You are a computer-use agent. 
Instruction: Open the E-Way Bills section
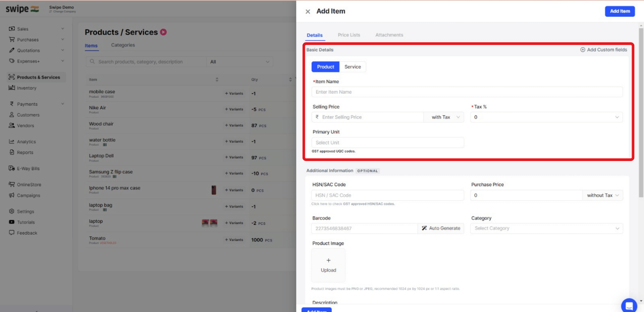28,168
